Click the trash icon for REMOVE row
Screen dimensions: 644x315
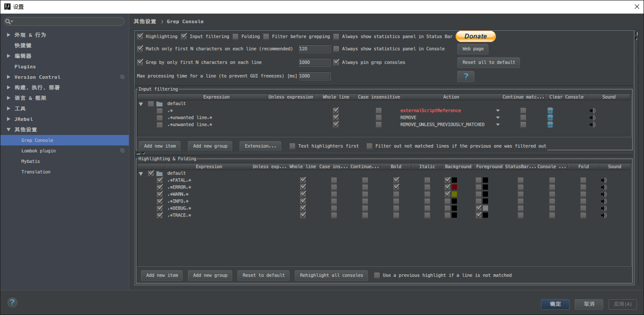click(x=550, y=117)
